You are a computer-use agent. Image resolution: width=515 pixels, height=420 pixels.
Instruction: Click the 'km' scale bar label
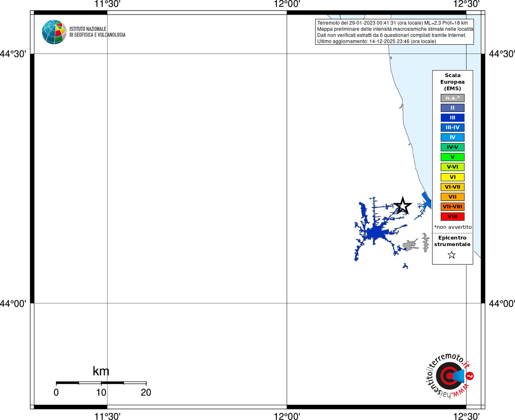[x=101, y=371]
